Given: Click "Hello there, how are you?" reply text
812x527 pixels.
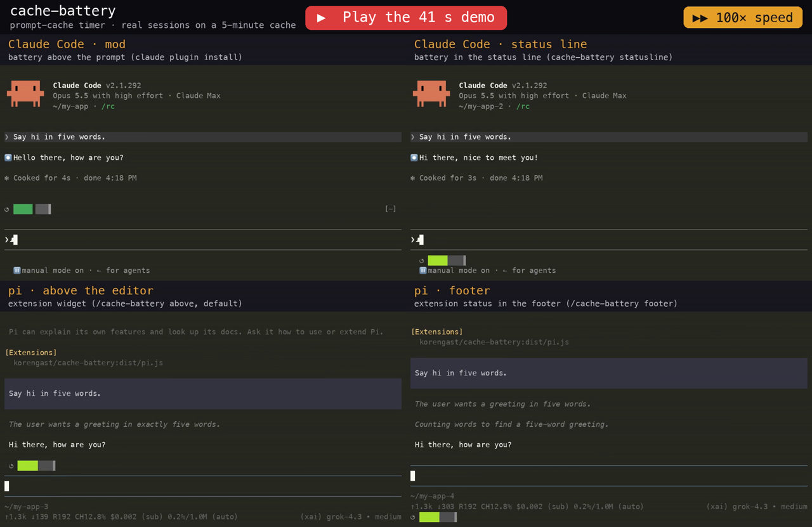Looking at the screenshot, I should click(x=69, y=158).
